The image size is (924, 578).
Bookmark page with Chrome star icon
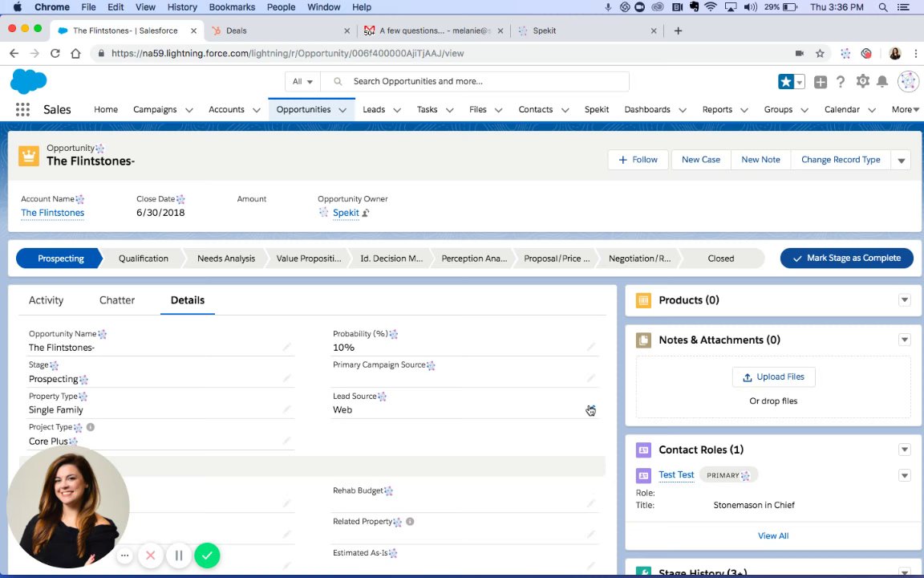(820, 54)
